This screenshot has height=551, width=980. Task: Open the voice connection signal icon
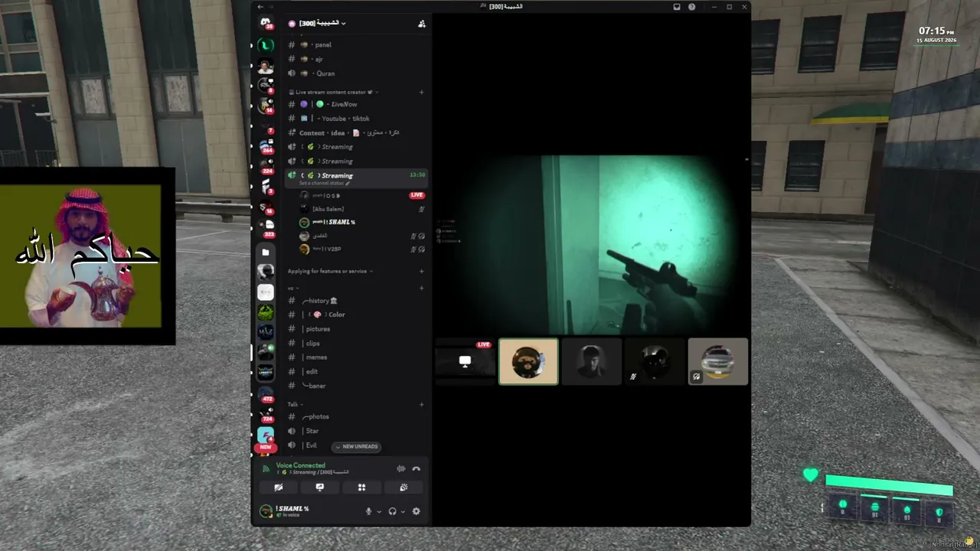pos(266,468)
